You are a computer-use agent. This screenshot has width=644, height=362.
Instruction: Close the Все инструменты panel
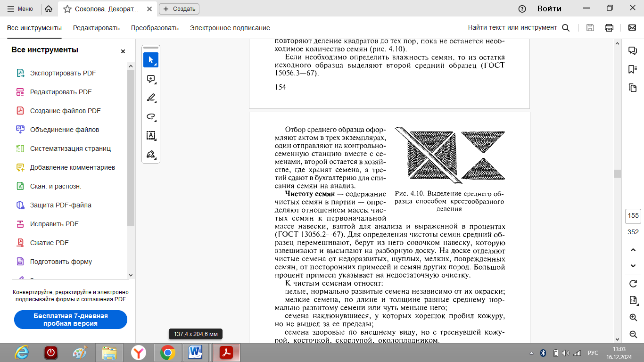pos(123,51)
